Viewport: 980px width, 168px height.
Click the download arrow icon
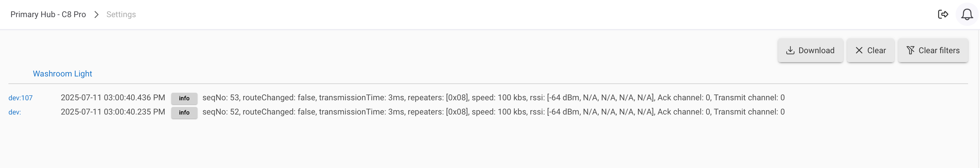click(x=790, y=51)
